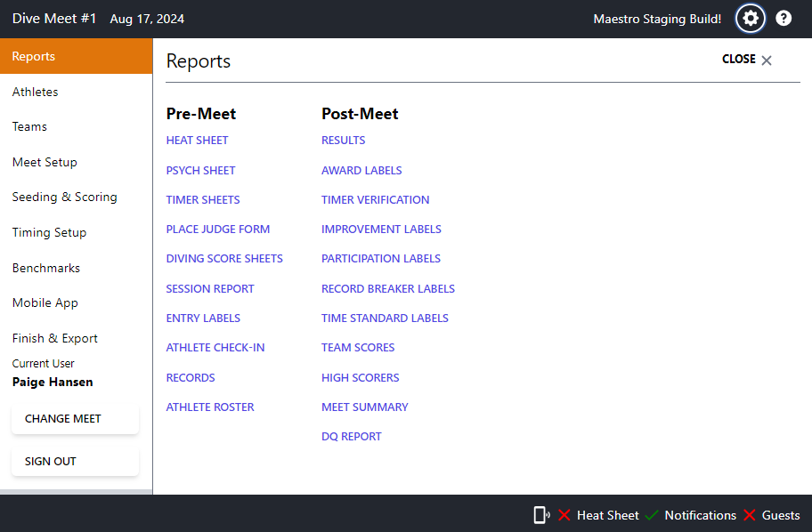Screen dimensions: 812x532
Task: Toggle the Heat Sheet status indicator
Action: pyautogui.click(x=565, y=514)
